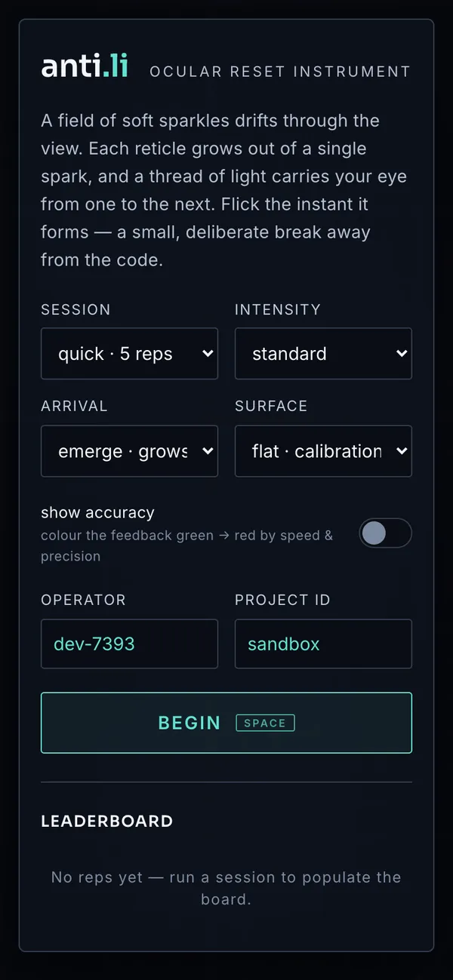
Task: Focus the Project ID field containing sandbox
Action: pyautogui.click(x=323, y=644)
